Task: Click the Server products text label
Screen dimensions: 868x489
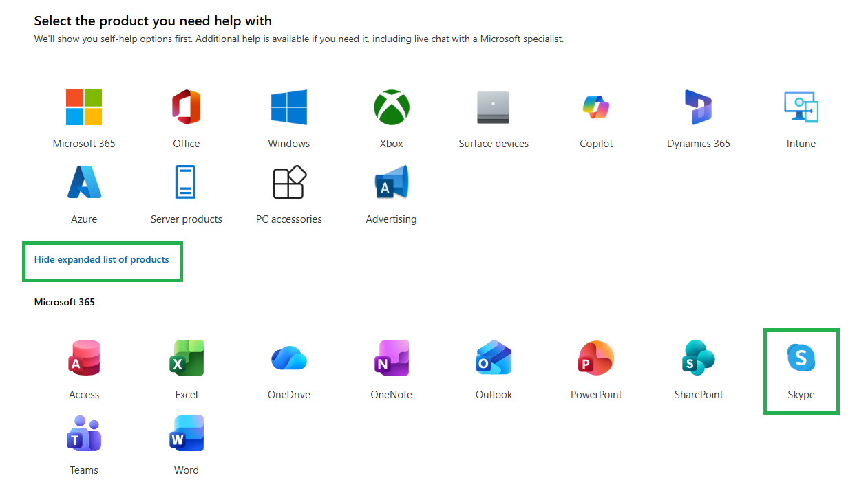Action: click(186, 219)
